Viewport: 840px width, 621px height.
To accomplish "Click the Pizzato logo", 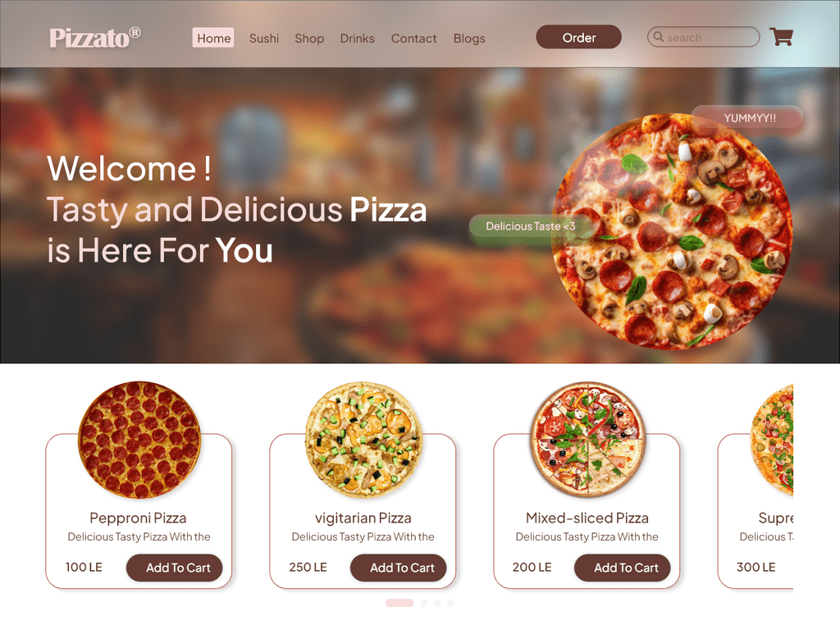I will (x=95, y=38).
